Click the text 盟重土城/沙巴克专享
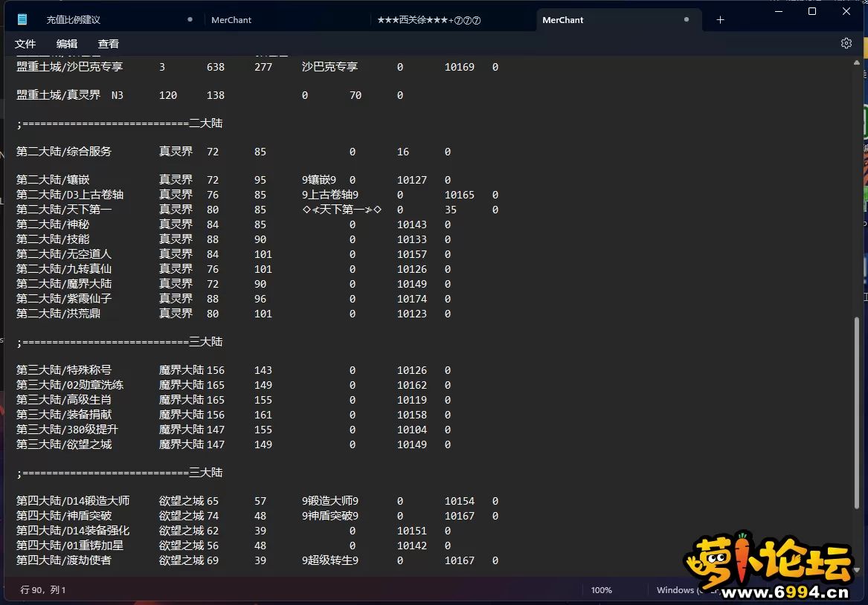 [70, 67]
